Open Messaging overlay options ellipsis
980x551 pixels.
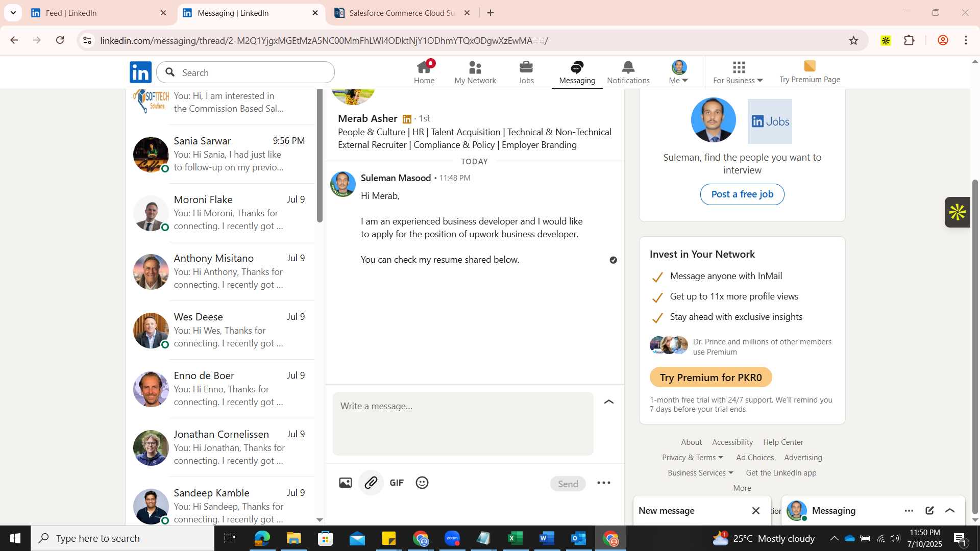909,511
